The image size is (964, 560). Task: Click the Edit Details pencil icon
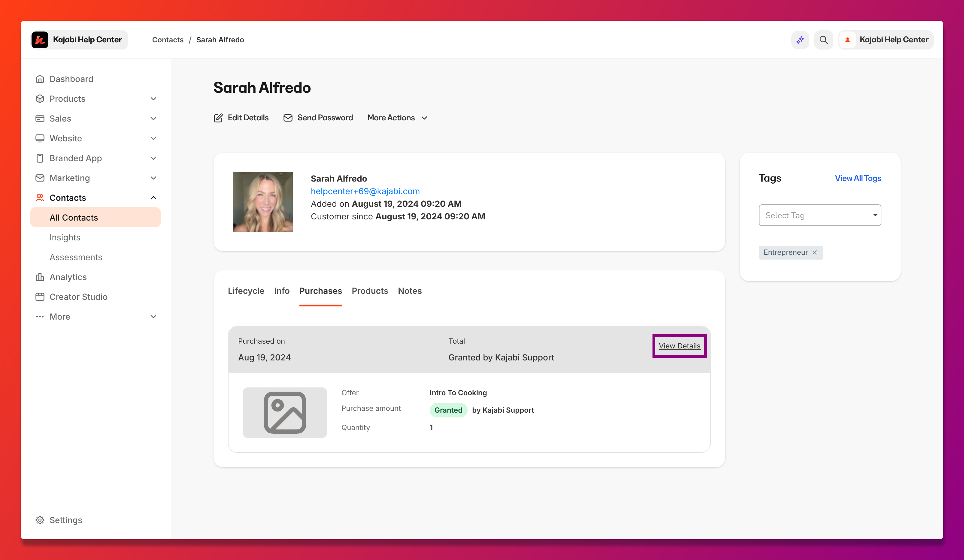pos(218,118)
